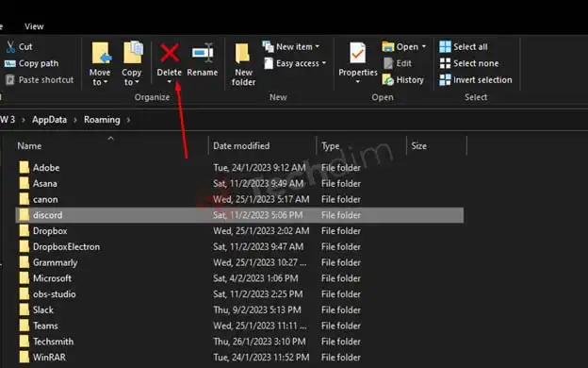
Task: Click the Copy path icon
Action: [9, 63]
